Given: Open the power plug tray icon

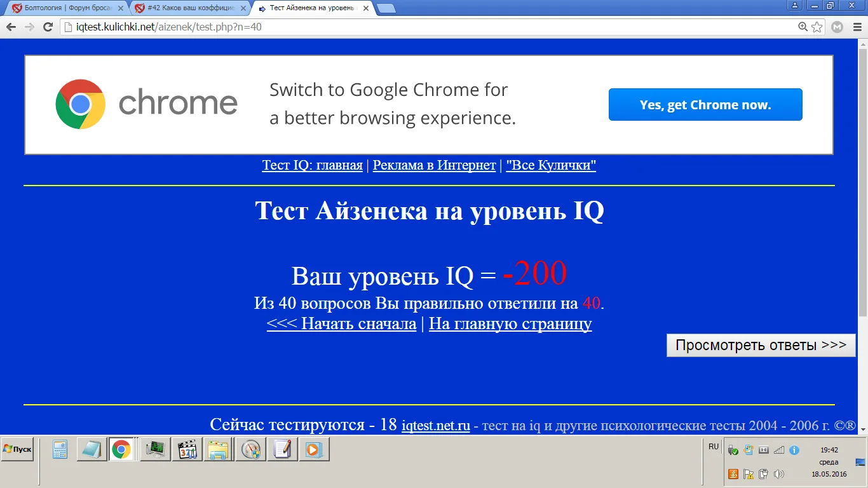Looking at the screenshot, I should click(x=764, y=473).
